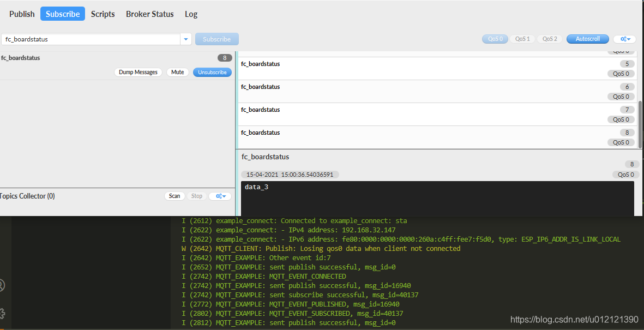Go to the Log tab
The height and width of the screenshot is (330, 644).
coord(191,14)
